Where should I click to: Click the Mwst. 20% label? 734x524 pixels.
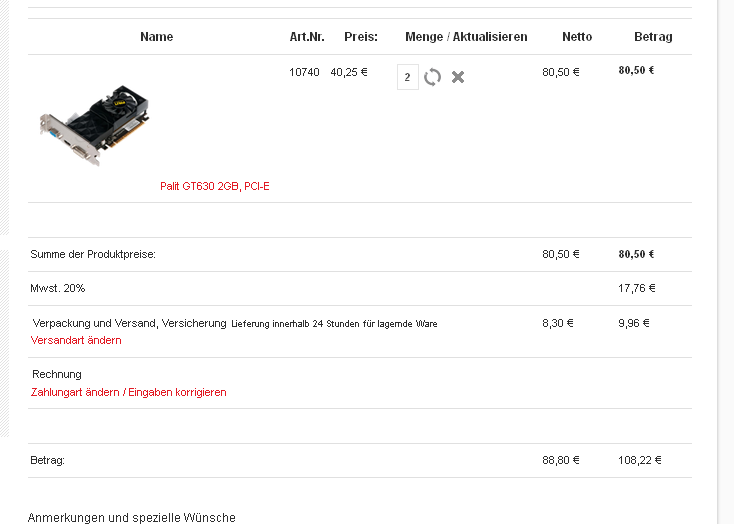click(x=58, y=288)
